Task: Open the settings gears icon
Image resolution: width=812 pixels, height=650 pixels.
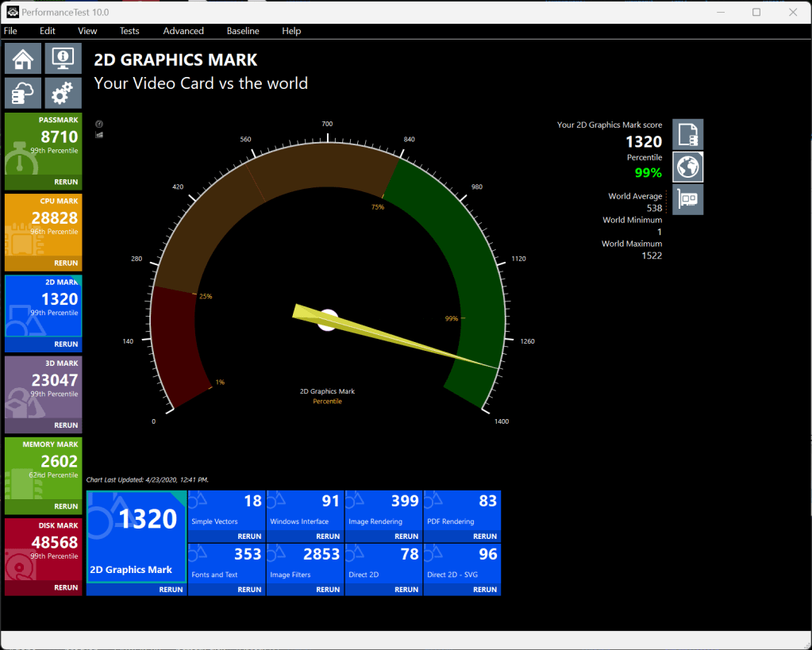Action: click(x=63, y=94)
